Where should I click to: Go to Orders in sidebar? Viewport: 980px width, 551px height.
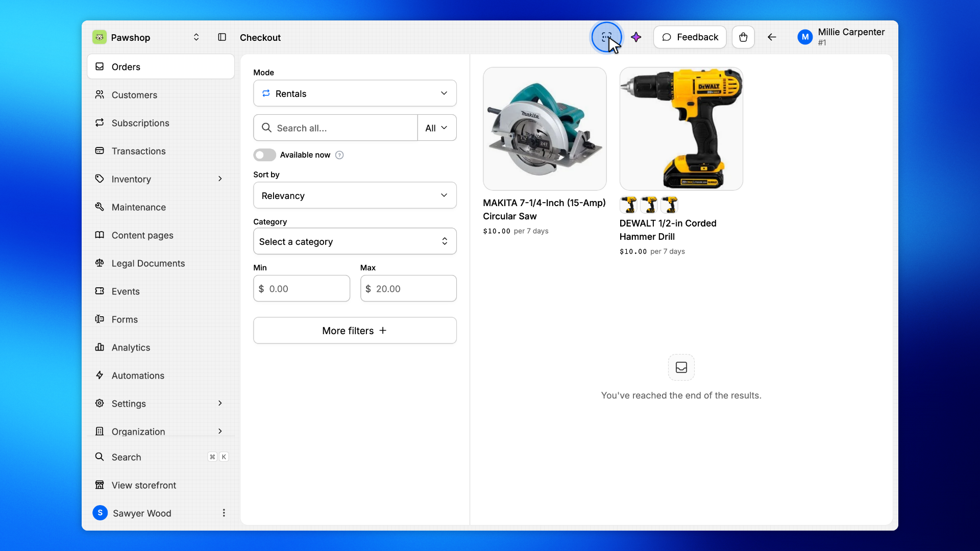(x=160, y=67)
